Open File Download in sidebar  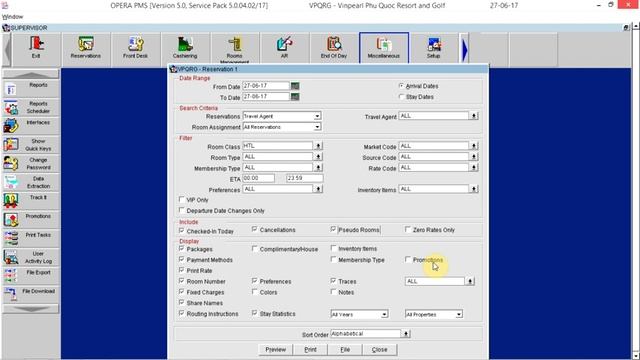pyautogui.click(x=31, y=295)
